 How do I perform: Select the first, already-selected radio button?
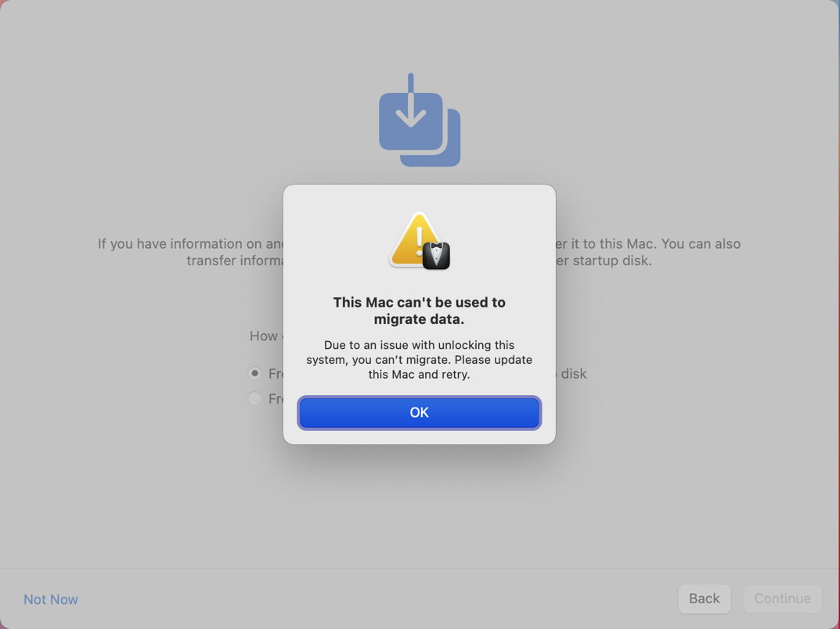255,373
